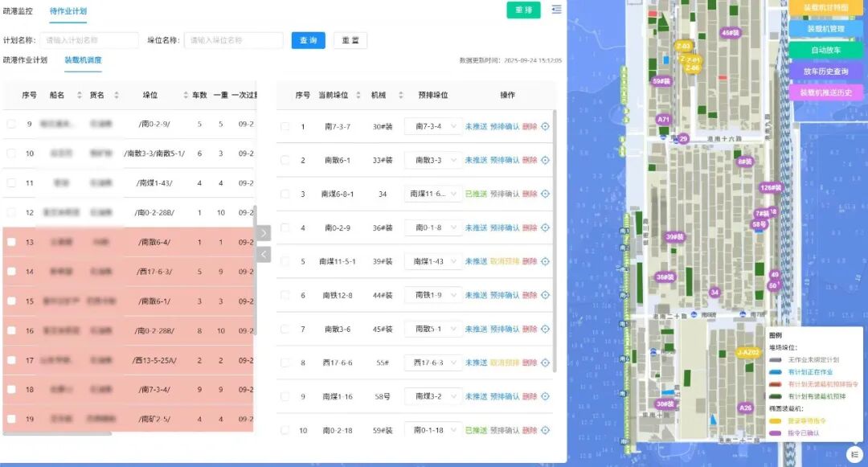868x467 pixels.
Task: Select the purple 45#装 loader marker on the map
Action: point(730,33)
